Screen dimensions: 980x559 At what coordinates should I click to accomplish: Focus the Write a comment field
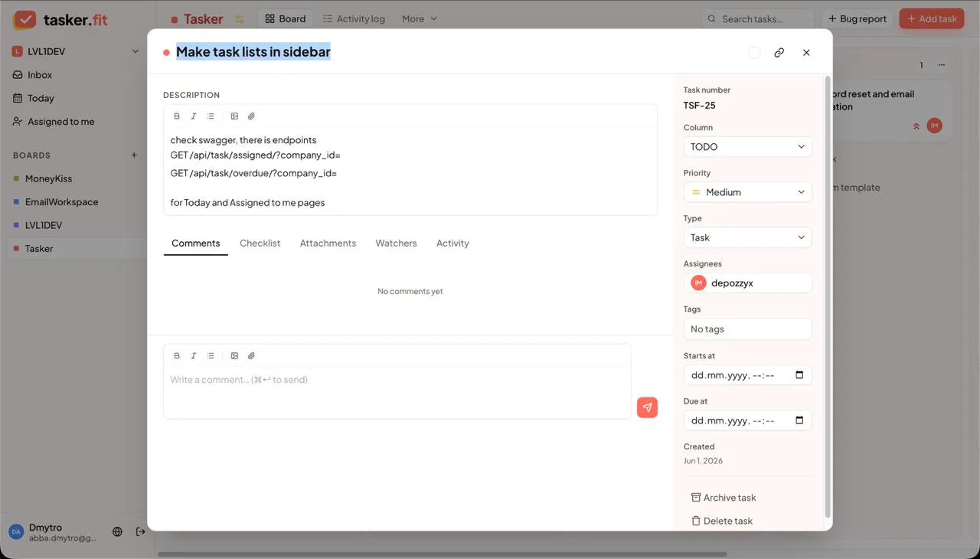click(x=397, y=392)
